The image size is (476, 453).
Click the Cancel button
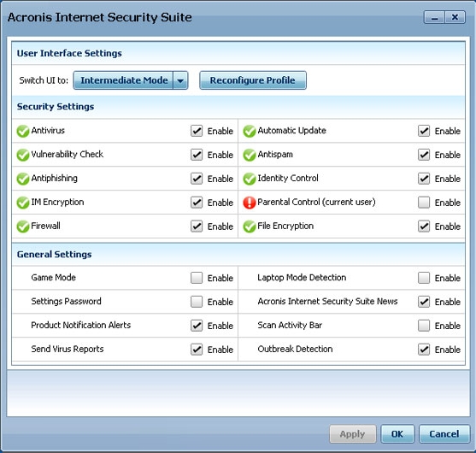444,434
